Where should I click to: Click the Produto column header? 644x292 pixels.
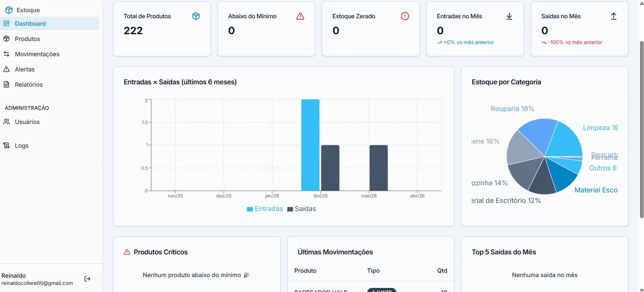305,271
